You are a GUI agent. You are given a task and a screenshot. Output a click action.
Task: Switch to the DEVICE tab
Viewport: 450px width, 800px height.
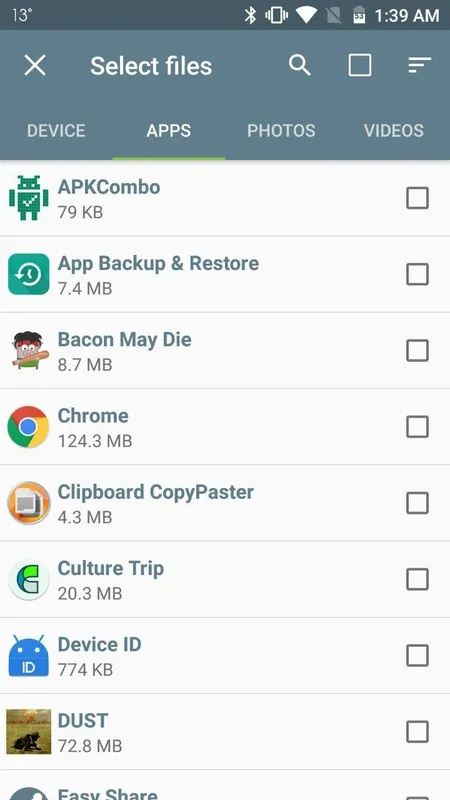[x=56, y=131]
